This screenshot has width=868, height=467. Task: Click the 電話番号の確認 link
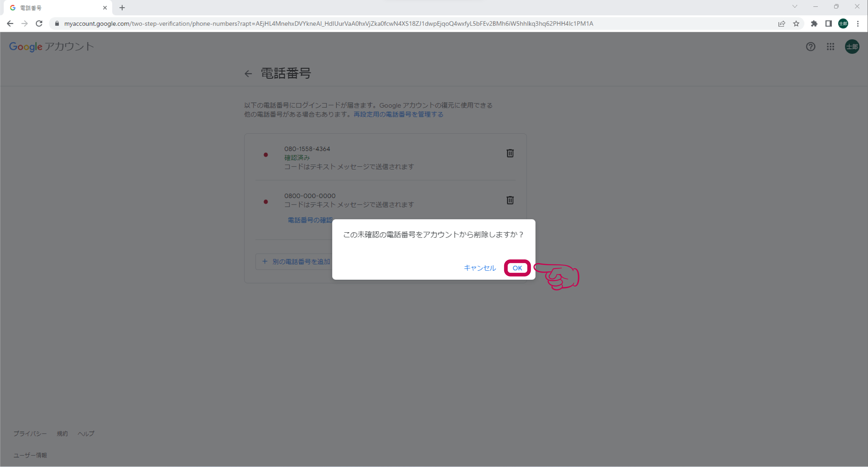coord(310,220)
